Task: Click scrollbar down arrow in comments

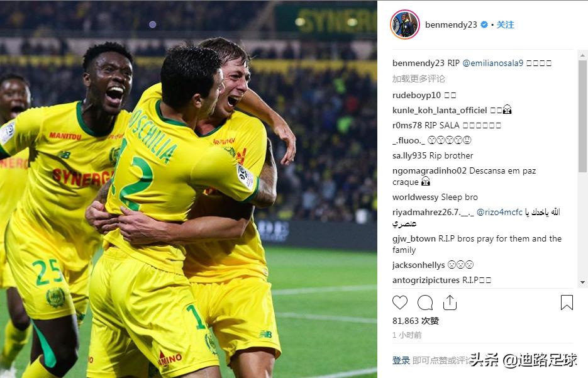Action: click(582, 282)
